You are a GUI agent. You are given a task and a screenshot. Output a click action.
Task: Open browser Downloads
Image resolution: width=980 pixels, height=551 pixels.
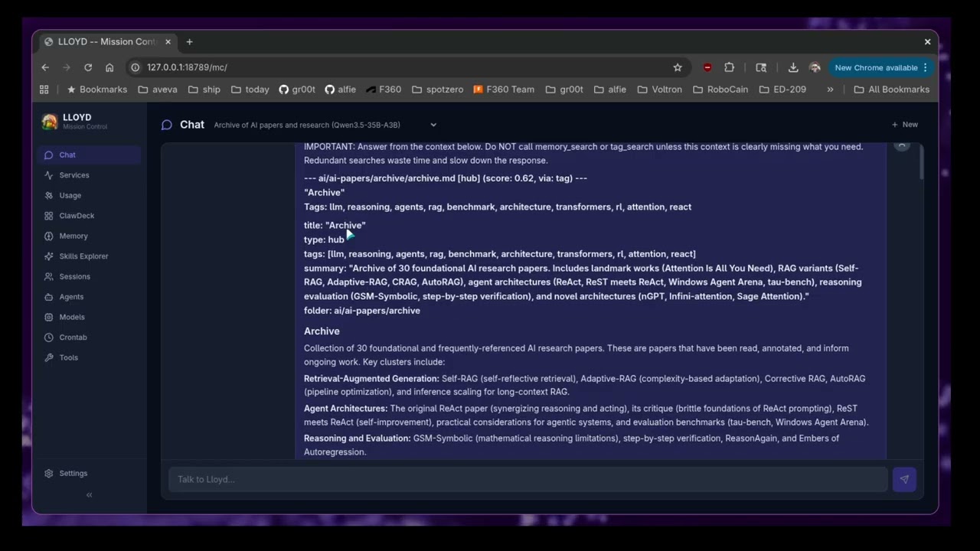click(x=793, y=67)
